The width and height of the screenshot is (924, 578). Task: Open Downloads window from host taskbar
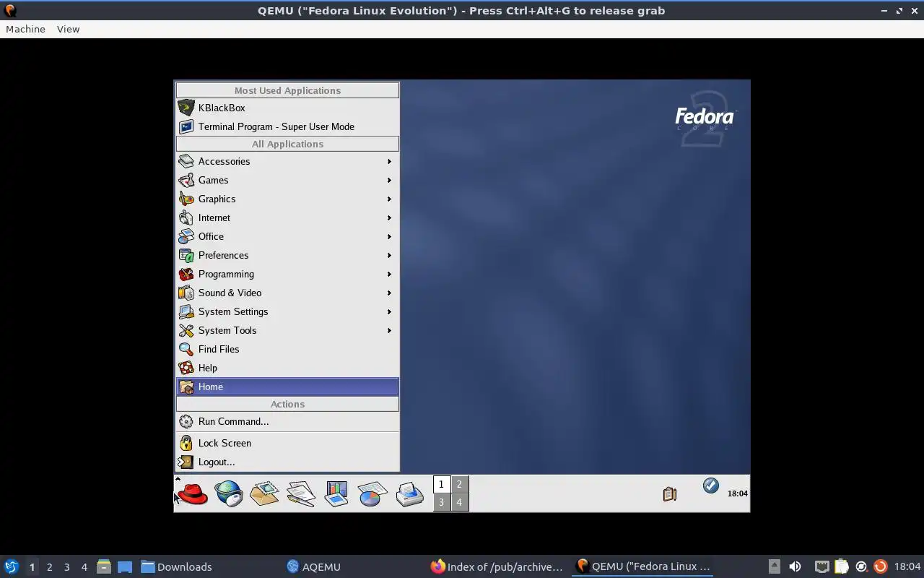(176, 566)
